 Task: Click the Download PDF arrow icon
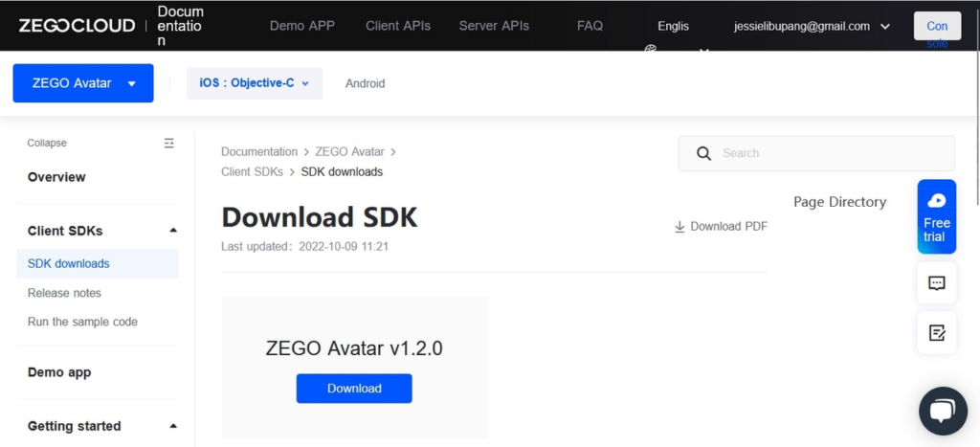tap(679, 226)
